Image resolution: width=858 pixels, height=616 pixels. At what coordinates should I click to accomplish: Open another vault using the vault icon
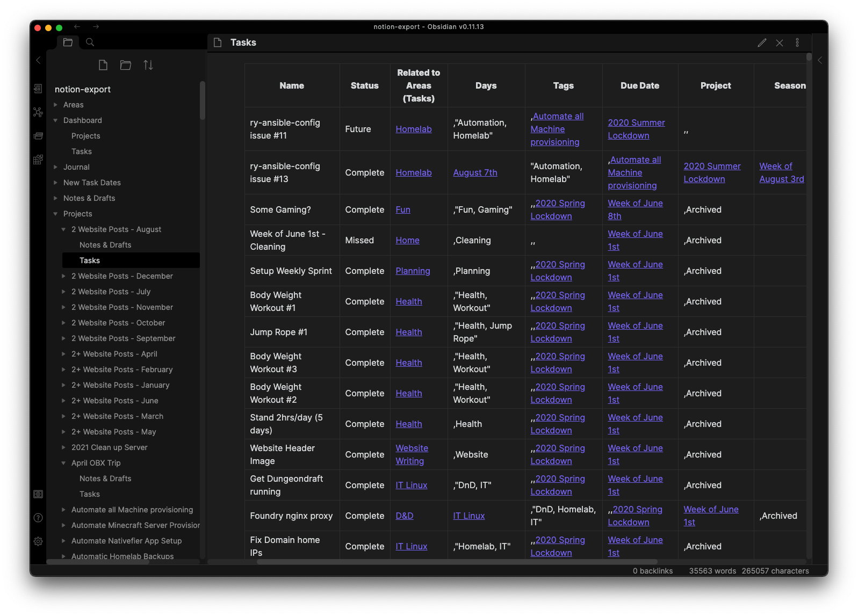coord(38,494)
